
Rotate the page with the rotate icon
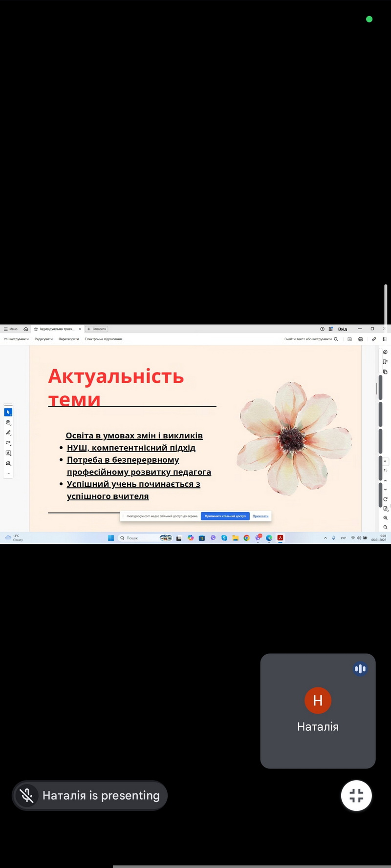click(385, 499)
